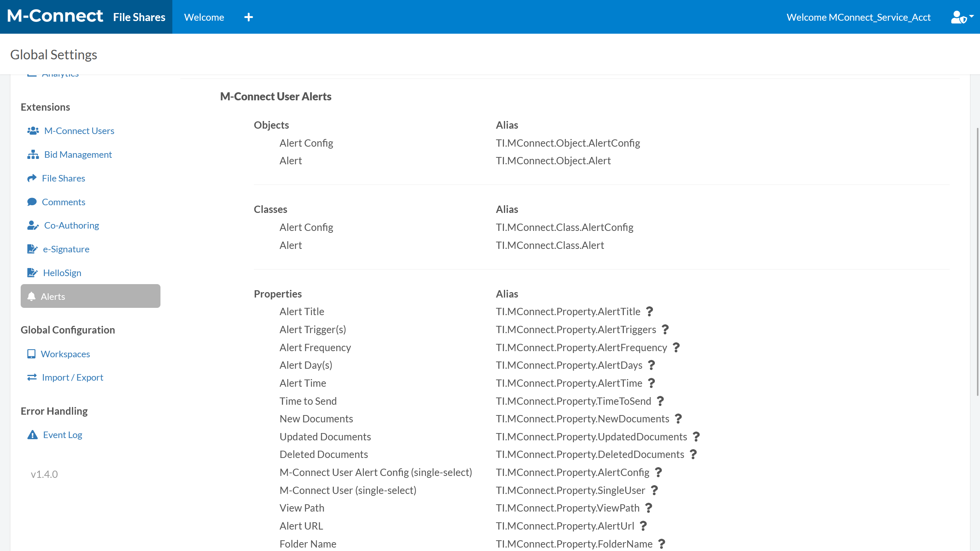Click the Workspaces screen icon
The image size is (980, 551).
[32, 354]
